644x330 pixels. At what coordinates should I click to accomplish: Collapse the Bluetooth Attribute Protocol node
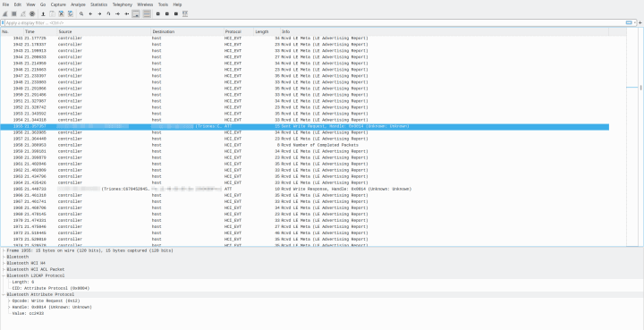(4, 295)
